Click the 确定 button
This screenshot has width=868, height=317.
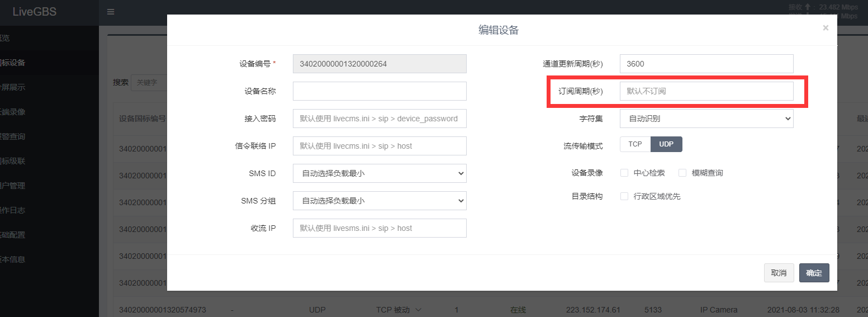click(x=814, y=273)
